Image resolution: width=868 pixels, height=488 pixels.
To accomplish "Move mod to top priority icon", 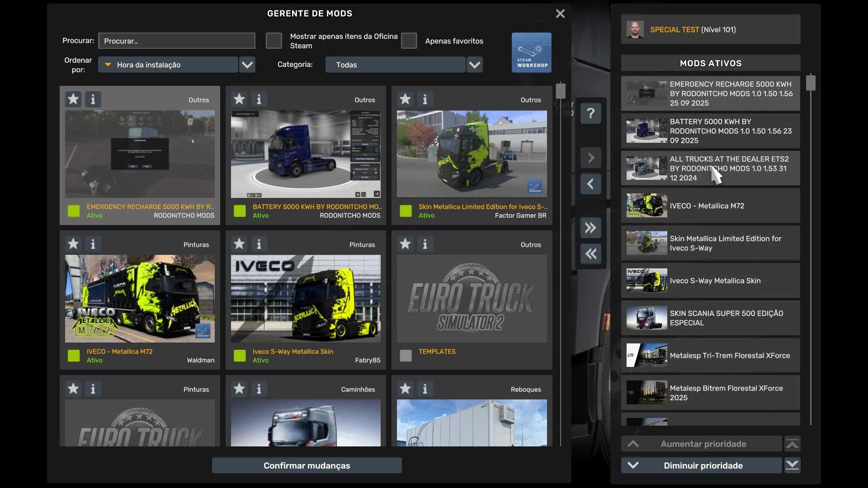I will click(x=792, y=444).
